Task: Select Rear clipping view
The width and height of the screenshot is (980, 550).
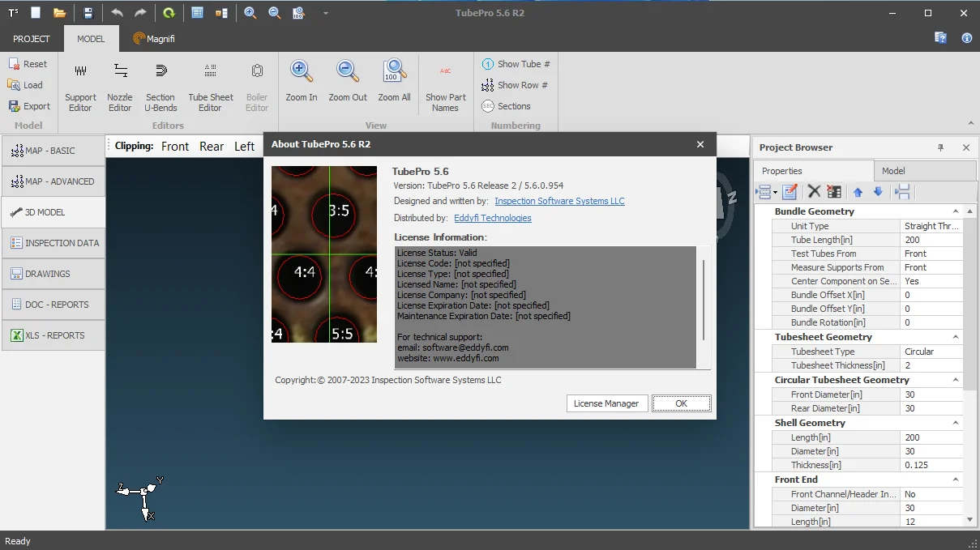Action: point(212,147)
